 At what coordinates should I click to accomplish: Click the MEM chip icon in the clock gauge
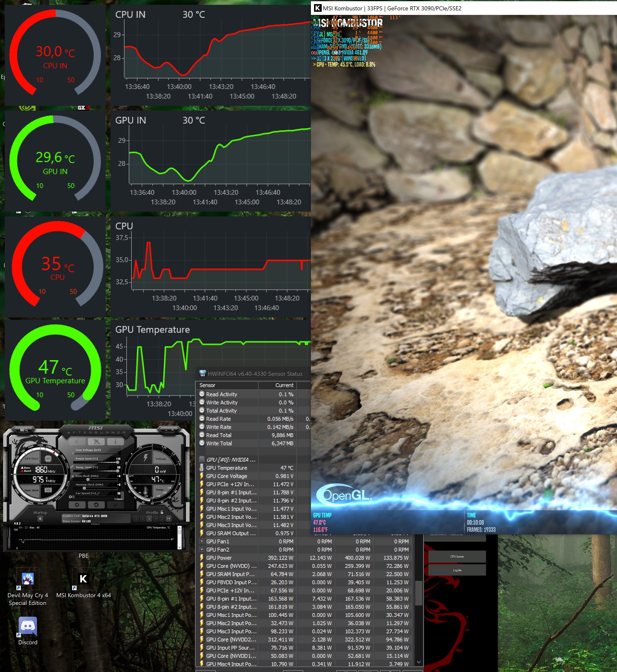pos(48,490)
